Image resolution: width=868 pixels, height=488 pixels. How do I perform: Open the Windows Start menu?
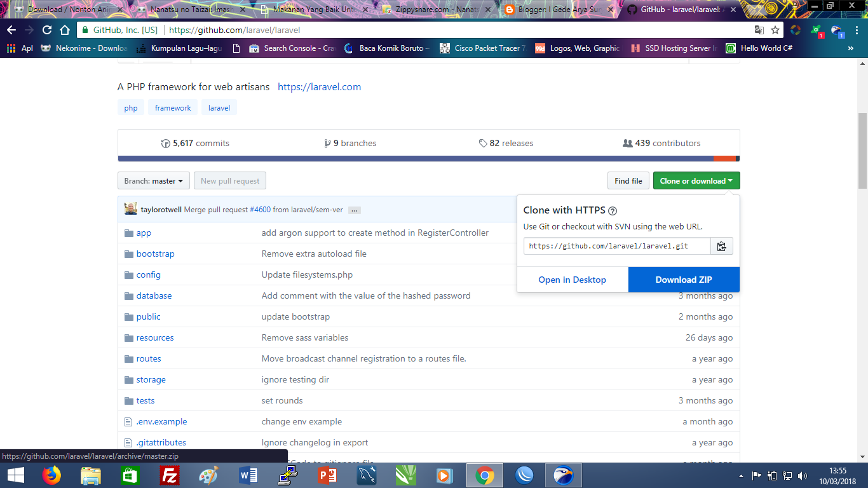15,475
